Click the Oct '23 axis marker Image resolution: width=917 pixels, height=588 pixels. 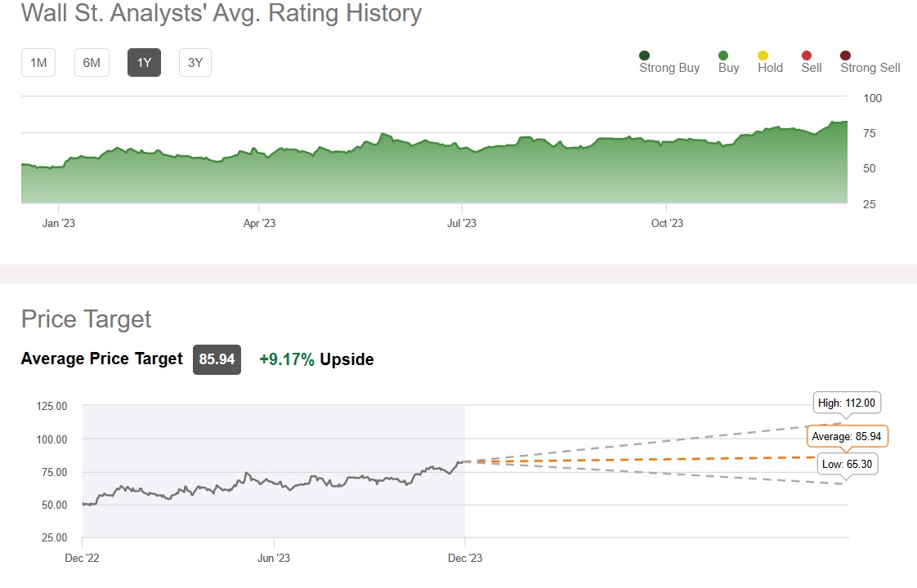point(667,223)
